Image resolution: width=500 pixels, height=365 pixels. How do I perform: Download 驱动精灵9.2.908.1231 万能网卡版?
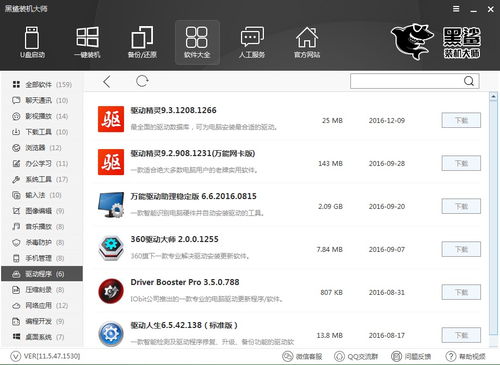click(461, 163)
